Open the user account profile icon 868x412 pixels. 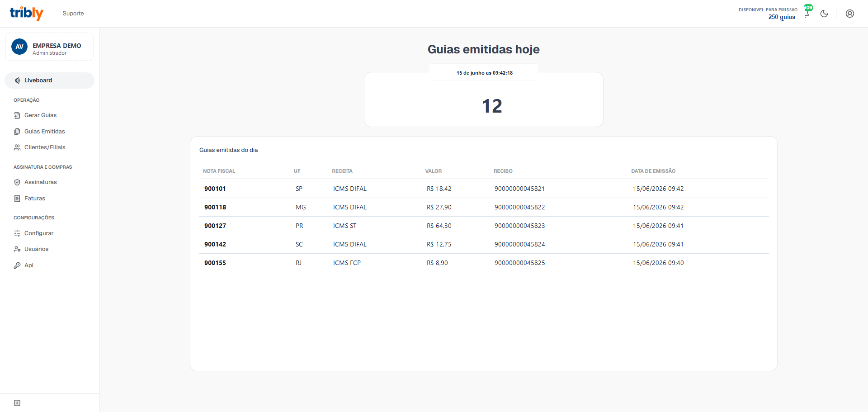click(850, 14)
